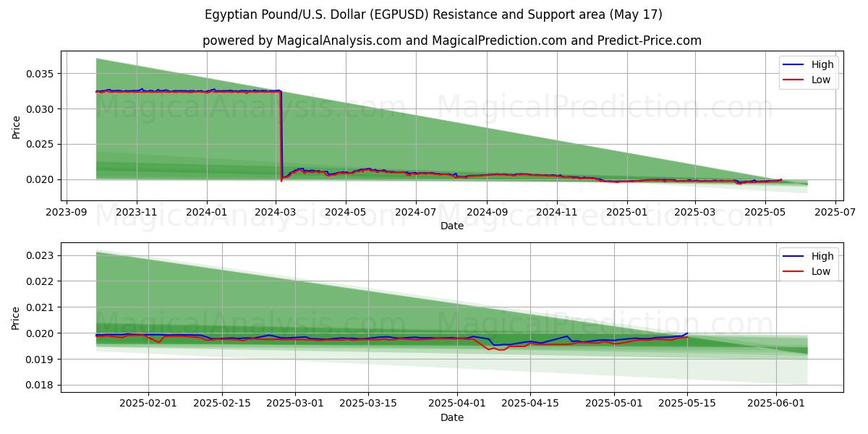Viewport: 868px width, 434px height.
Task: Click the 'Price' axis title of lower chart
Action: (x=16, y=318)
